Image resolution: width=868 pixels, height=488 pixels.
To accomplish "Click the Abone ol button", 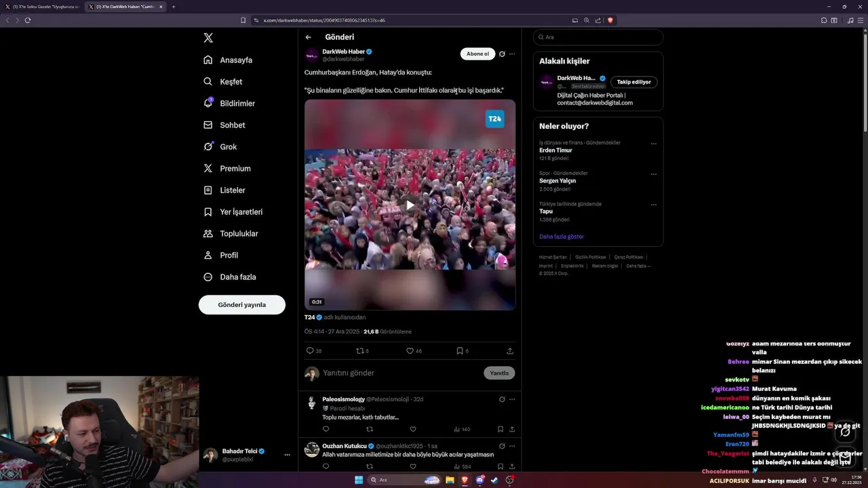I will [x=477, y=54].
